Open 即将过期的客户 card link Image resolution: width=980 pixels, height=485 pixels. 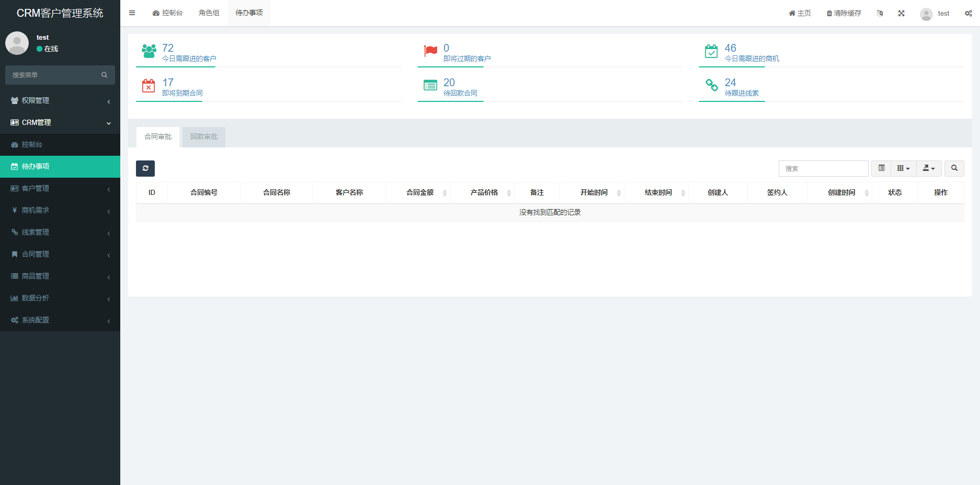click(x=467, y=59)
